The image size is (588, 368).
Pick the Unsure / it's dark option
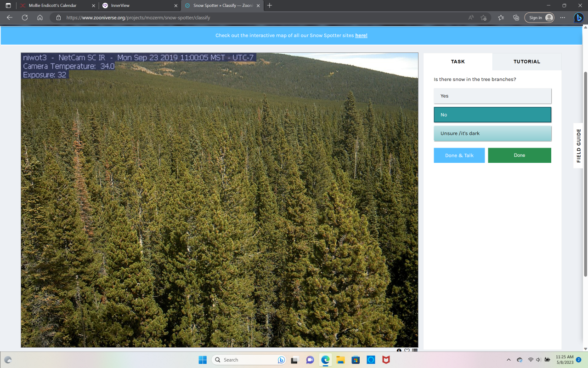[492, 133]
